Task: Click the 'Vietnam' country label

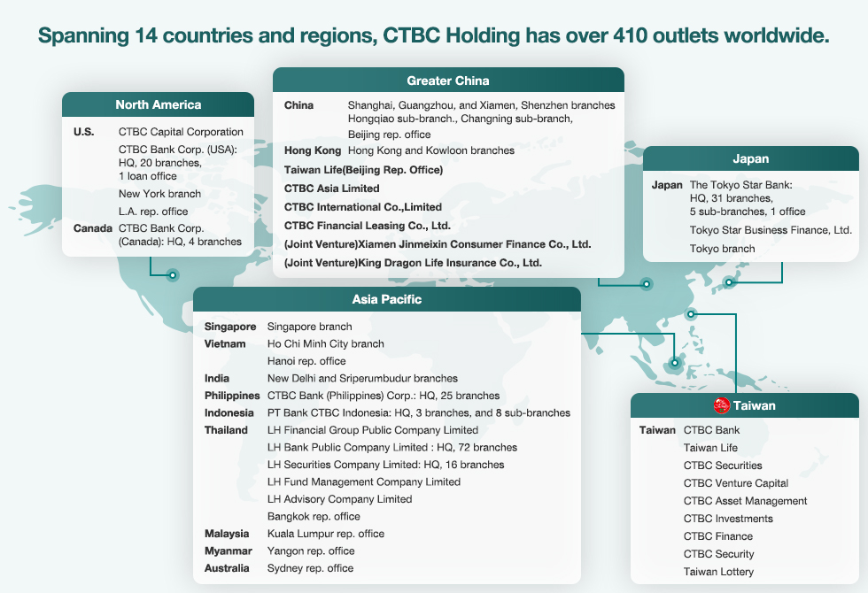Action: point(225,344)
